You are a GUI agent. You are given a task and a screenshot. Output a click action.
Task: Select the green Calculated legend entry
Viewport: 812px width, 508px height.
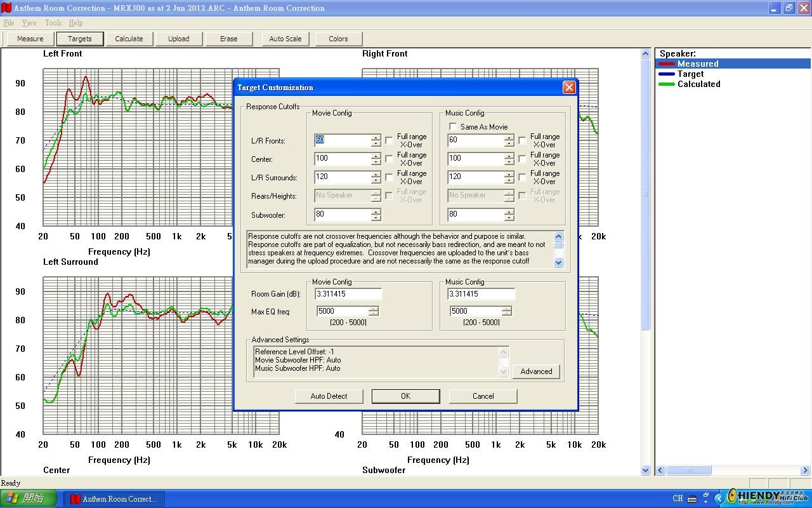point(690,84)
